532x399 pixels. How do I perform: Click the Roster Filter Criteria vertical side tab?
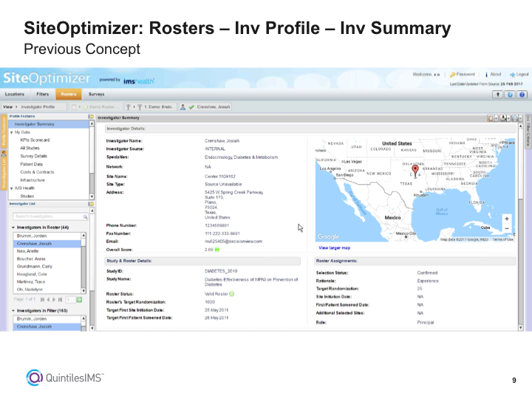pos(528,132)
